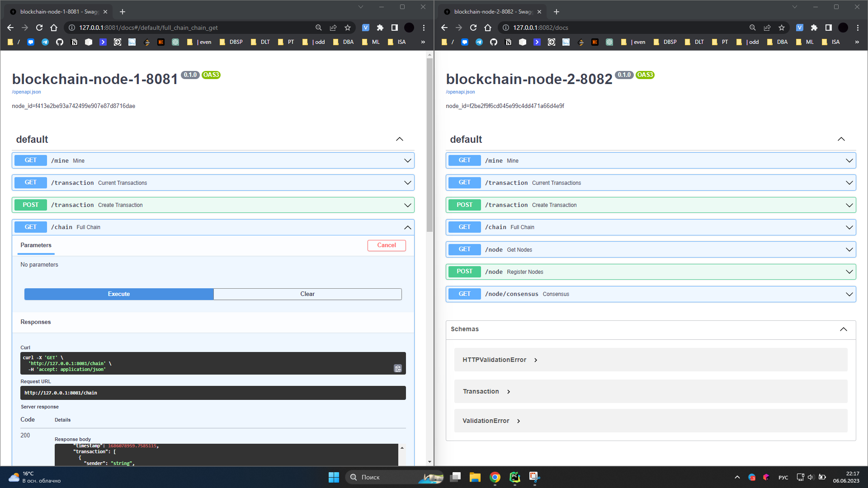Switch to blockchain-node-2-8082 browser tab
This screenshot has width=868, height=488.
pos(492,12)
